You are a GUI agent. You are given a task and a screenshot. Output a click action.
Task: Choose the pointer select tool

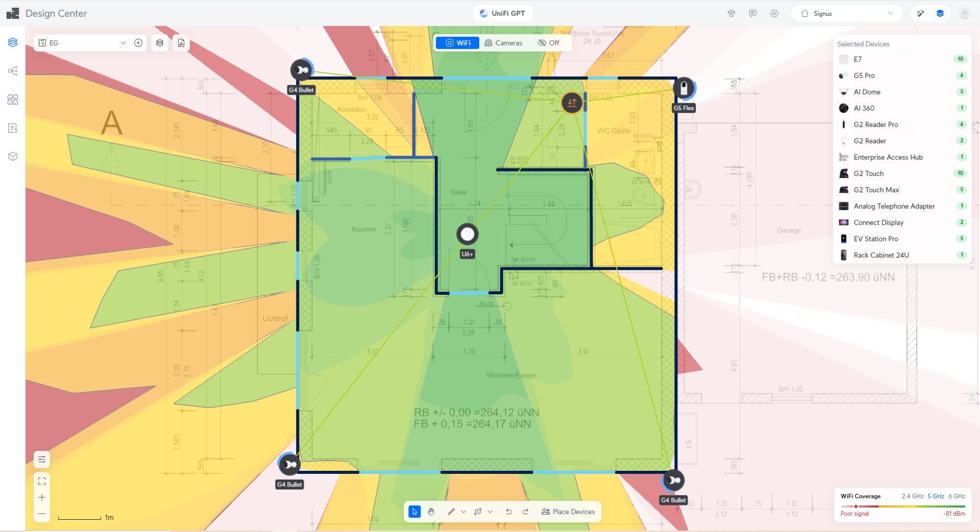click(414, 512)
